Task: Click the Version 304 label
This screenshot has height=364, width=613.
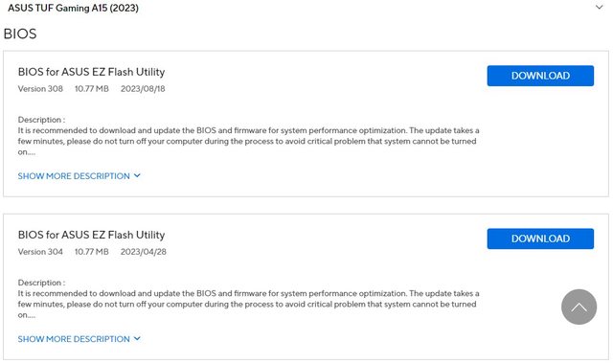Action: [x=40, y=252]
